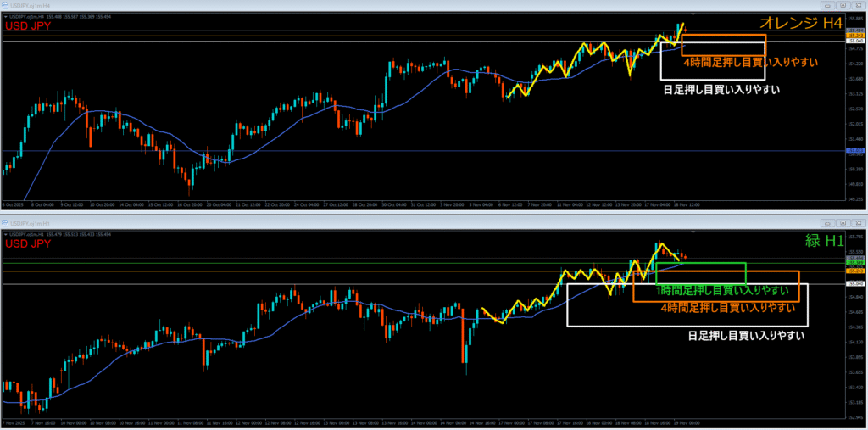868x430 pixels.
Task: Click the chart shift triangle atop H1 chart
Action: tap(694, 232)
